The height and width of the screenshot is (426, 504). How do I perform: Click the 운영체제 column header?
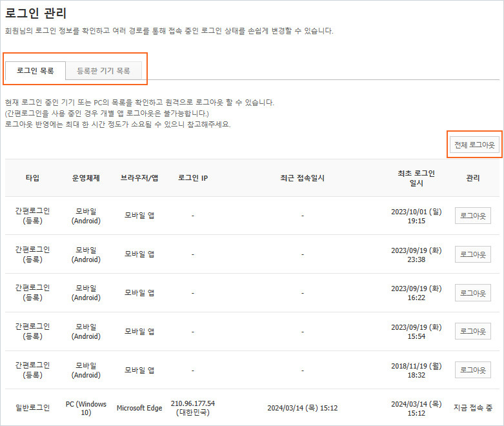(86, 178)
